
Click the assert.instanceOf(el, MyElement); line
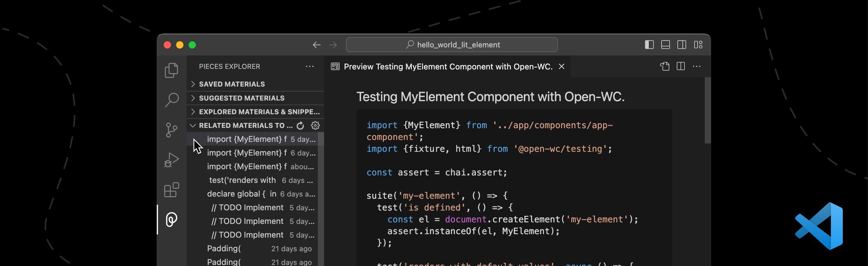473,231
